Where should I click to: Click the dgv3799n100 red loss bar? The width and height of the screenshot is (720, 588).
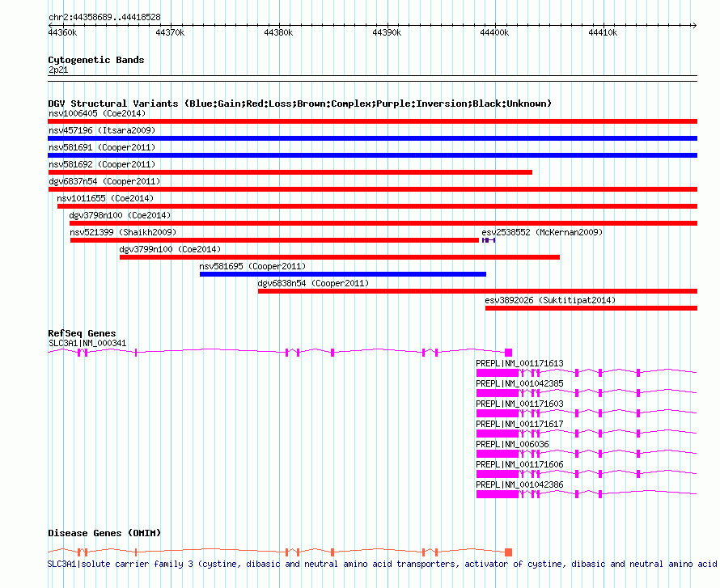click(340, 257)
